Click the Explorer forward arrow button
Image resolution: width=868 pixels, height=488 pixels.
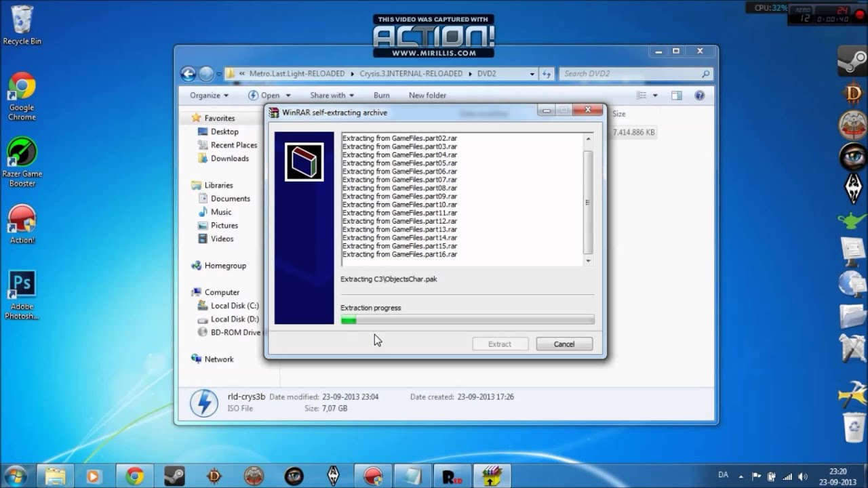[x=206, y=74]
